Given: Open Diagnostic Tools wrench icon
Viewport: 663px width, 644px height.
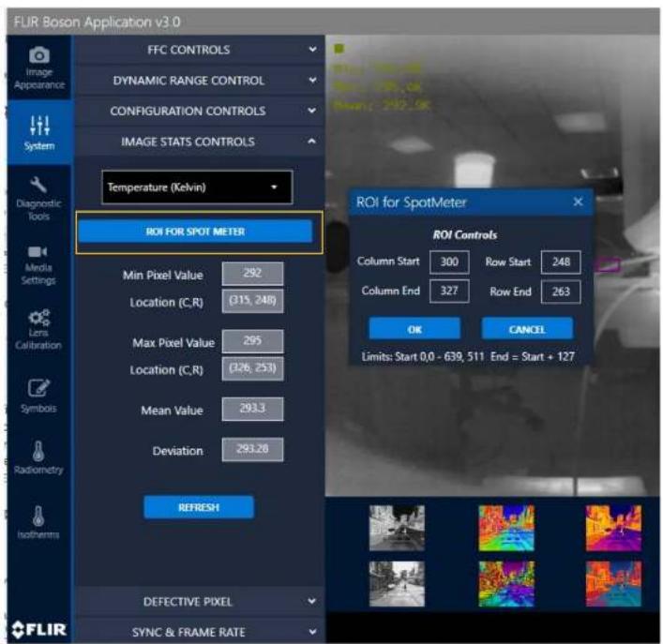Looking at the screenshot, I should tap(38, 185).
